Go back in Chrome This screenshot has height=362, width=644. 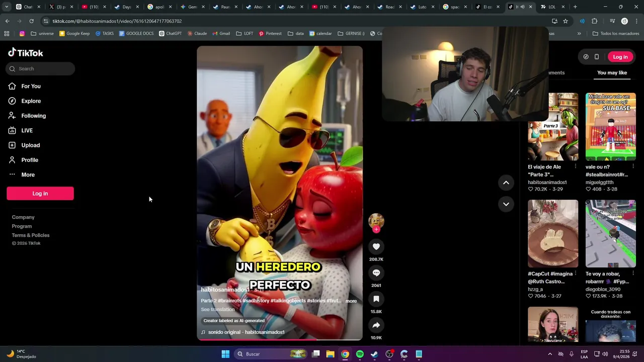click(7, 21)
